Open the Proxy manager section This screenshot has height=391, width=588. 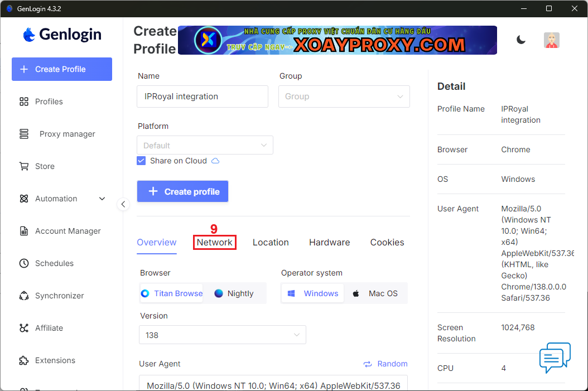tap(67, 134)
